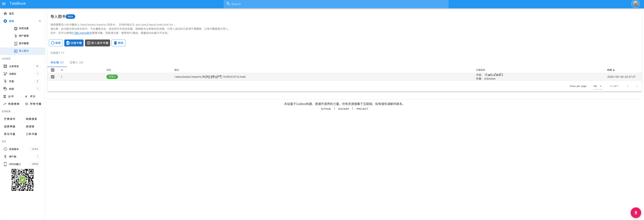Click the next page arrow
Screen dimensions: 644x220
pyautogui.click(x=637, y=86)
